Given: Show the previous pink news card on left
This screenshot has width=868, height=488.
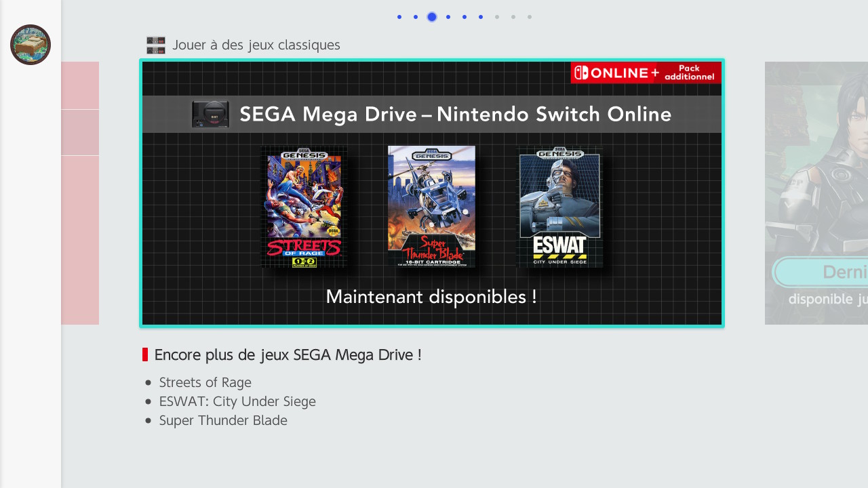Looking at the screenshot, I should [x=80, y=193].
